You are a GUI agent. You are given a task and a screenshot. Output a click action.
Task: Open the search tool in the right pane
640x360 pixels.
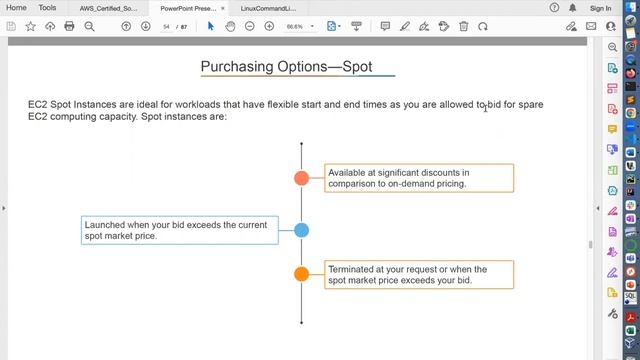pos(612,47)
